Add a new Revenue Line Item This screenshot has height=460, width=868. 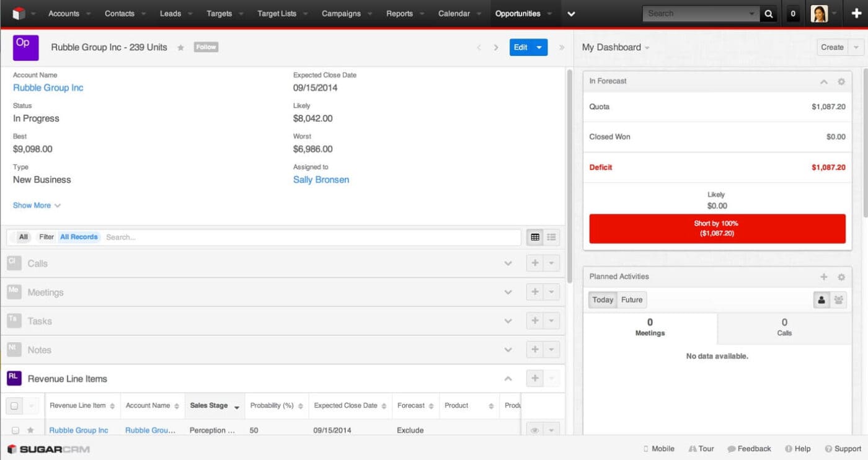click(534, 378)
